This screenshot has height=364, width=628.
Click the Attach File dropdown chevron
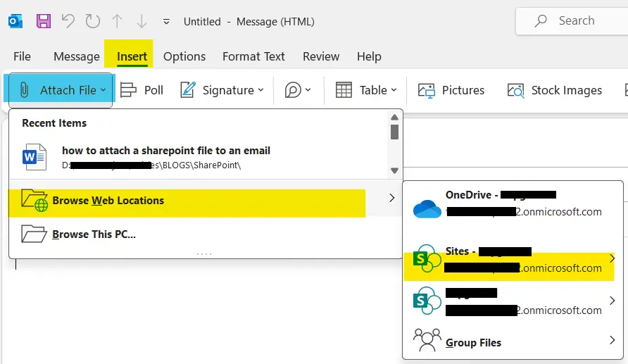click(x=103, y=90)
